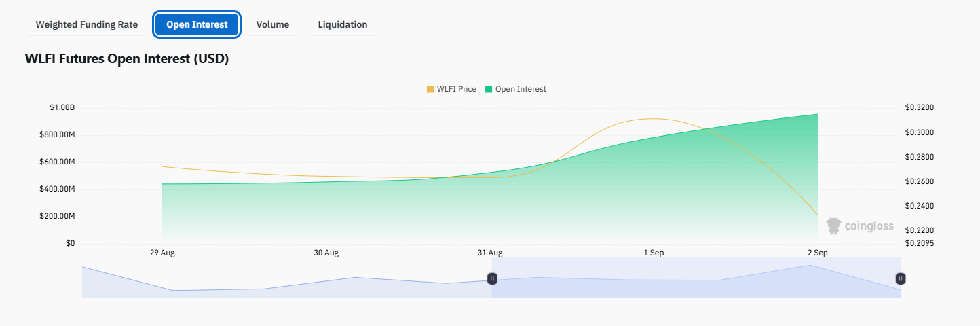Screen dimensions: 980x326
Task: Switch to the Weighted Funding Rate tab
Action: pos(87,24)
